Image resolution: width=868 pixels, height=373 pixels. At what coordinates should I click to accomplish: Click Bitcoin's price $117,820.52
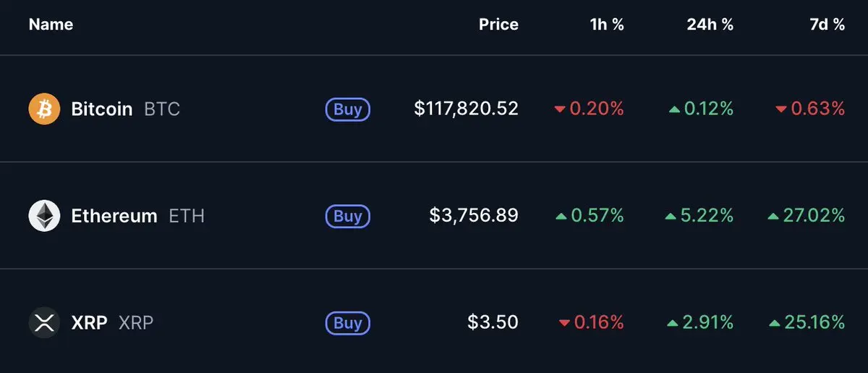(466, 109)
